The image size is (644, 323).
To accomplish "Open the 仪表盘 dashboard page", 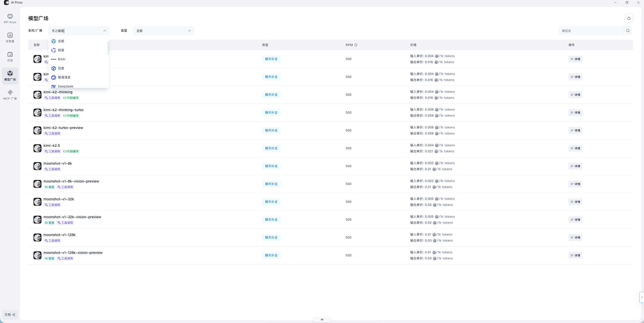I will (10, 38).
